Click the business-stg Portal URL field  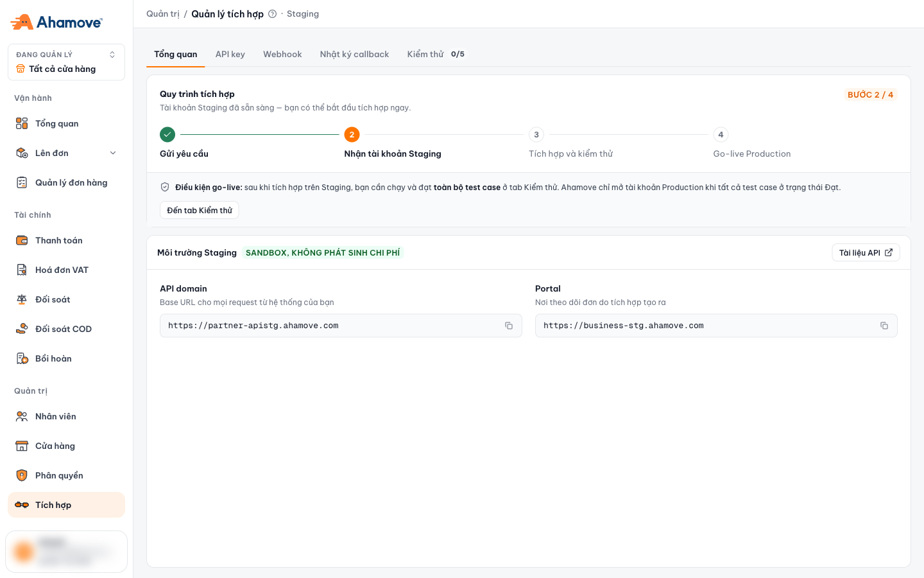tap(716, 326)
